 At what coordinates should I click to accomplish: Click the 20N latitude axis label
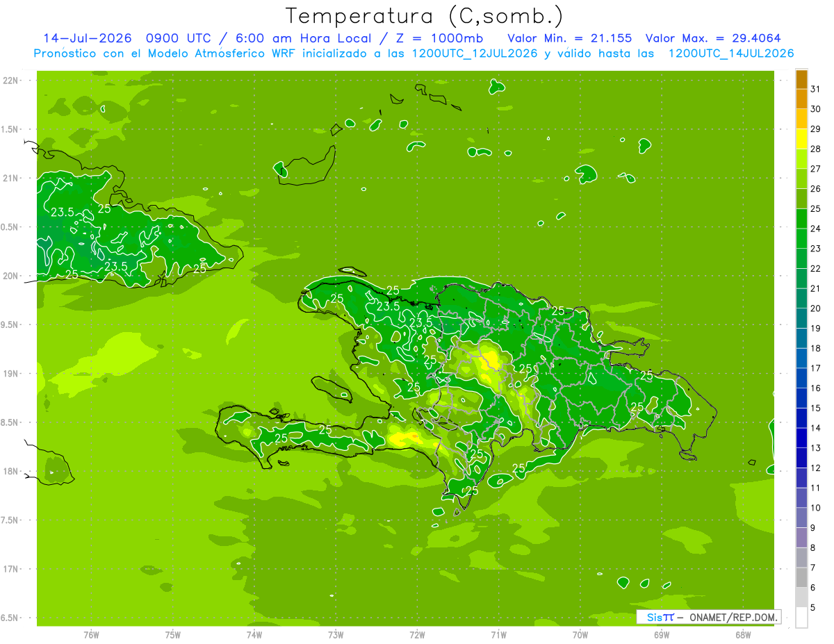12,276
